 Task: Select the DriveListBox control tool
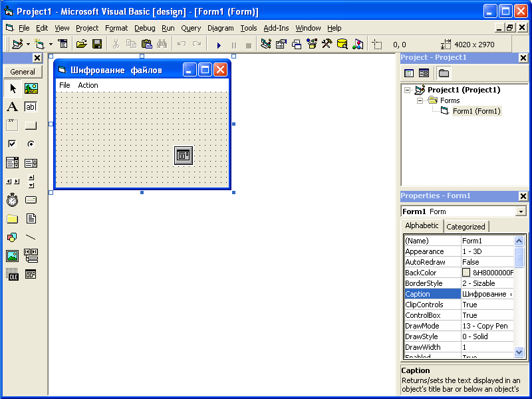click(x=31, y=200)
